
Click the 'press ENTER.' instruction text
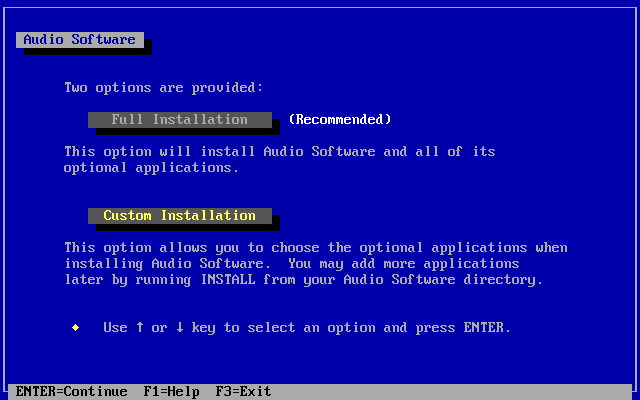[x=463, y=328]
